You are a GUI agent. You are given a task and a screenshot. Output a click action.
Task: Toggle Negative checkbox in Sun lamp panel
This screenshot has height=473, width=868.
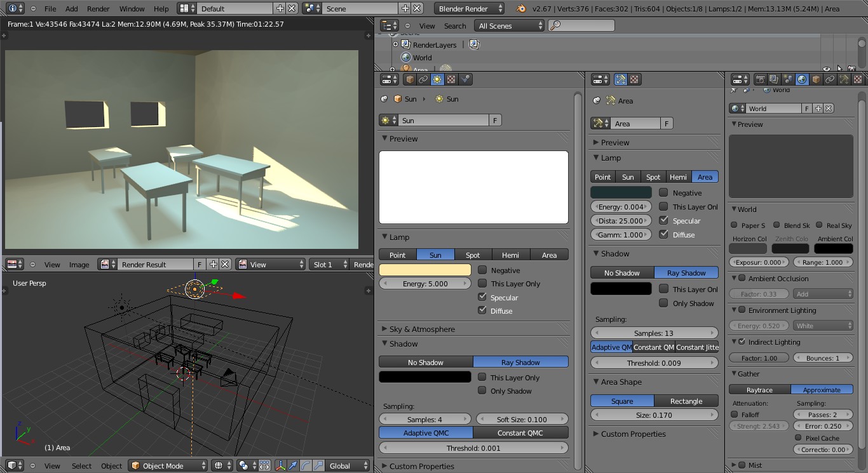click(x=482, y=270)
